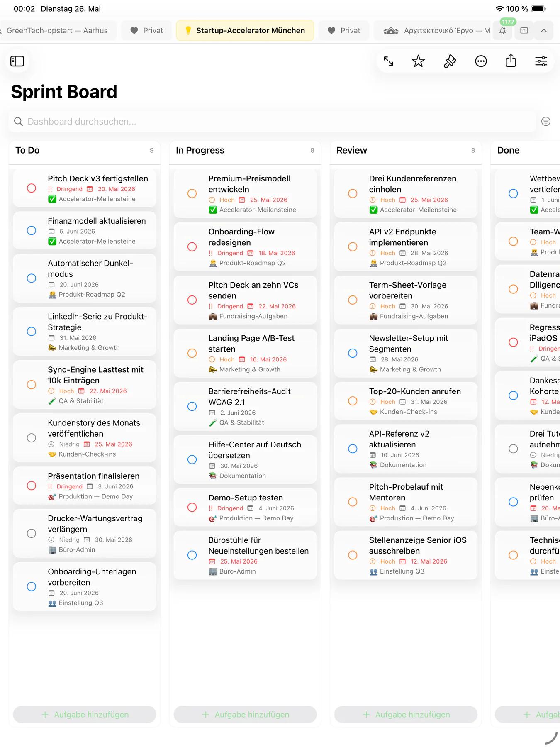Open the Review column header
Screen dimensions: 560x747
click(406, 150)
